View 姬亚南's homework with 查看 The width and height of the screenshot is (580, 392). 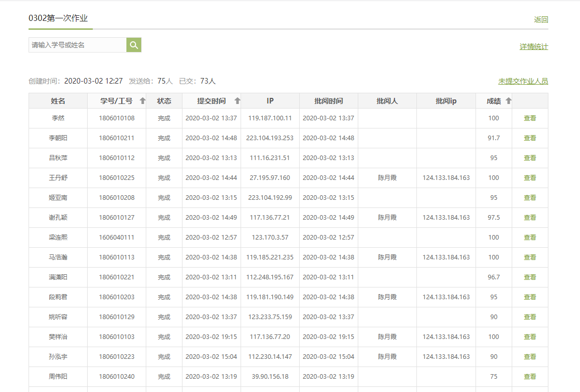click(530, 198)
